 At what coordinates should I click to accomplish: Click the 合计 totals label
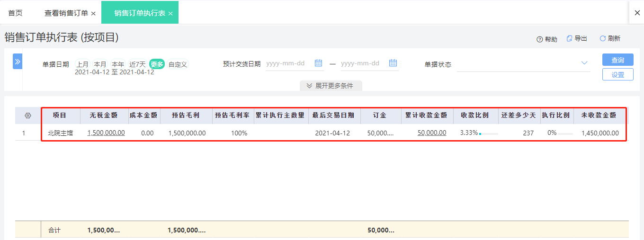54,231
